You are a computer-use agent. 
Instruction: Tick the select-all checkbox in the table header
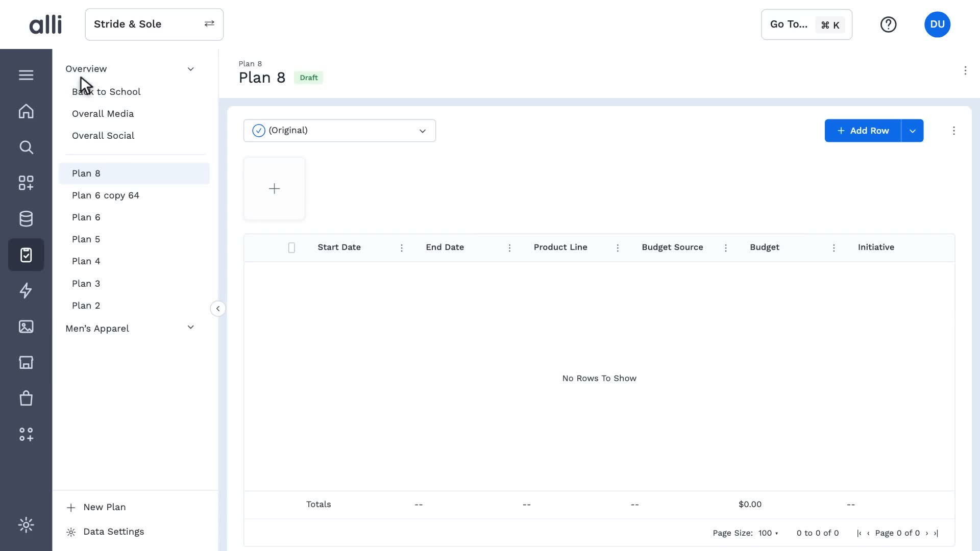291,248
